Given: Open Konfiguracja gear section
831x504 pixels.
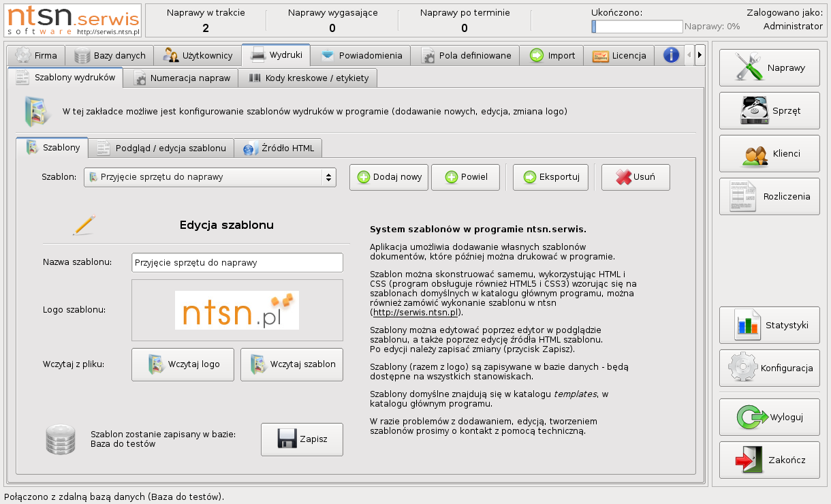Looking at the screenshot, I should (769, 368).
